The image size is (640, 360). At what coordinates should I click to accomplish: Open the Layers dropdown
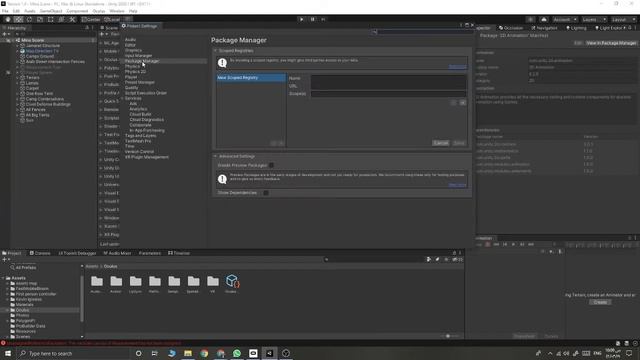[x=594, y=20]
